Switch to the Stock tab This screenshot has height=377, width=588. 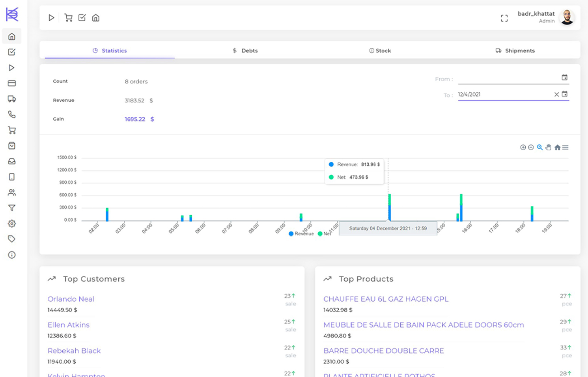coord(380,50)
